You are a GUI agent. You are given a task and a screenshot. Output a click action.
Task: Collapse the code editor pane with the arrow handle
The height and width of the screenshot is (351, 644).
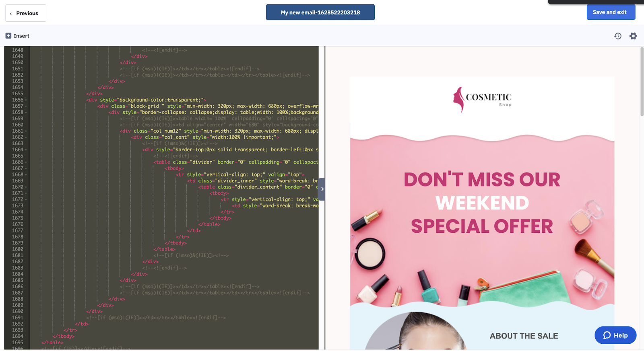tap(322, 189)
